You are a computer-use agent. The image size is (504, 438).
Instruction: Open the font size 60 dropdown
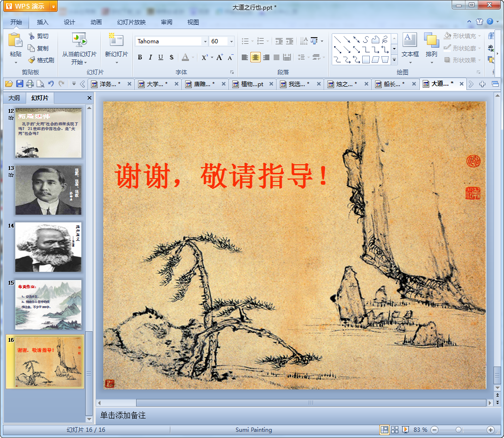click(231, 41)
